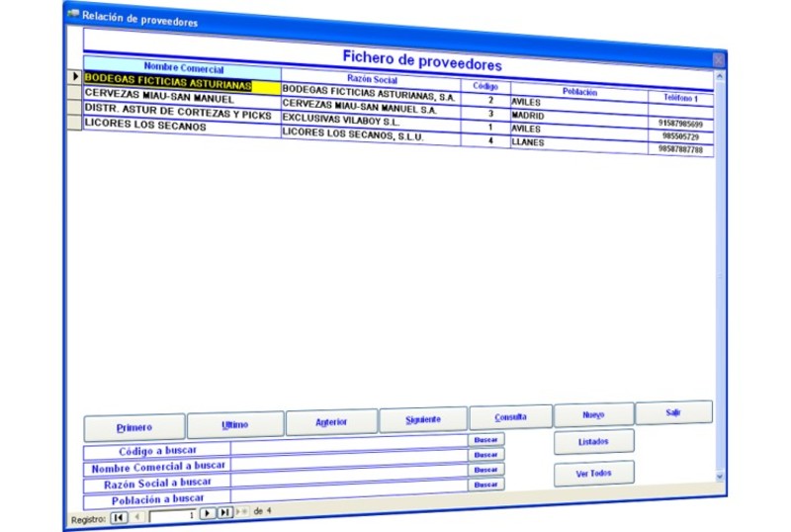Image resolution: width=791 pixels, height=532 pixels.
Task: Click new record asterisk navigation icon
Action: coord(242,512)
